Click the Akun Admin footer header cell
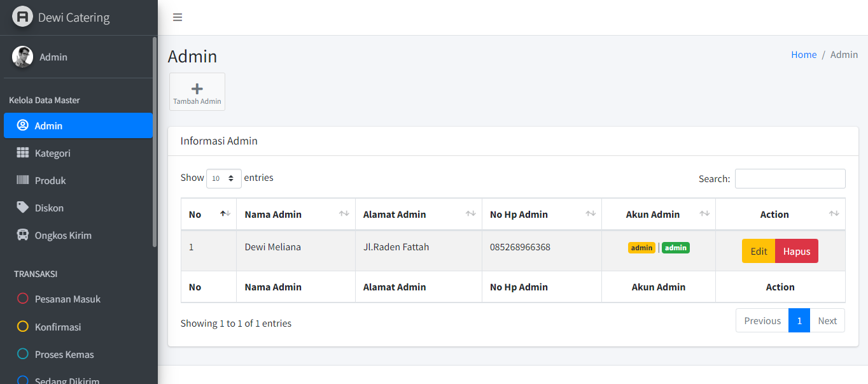 659,287
